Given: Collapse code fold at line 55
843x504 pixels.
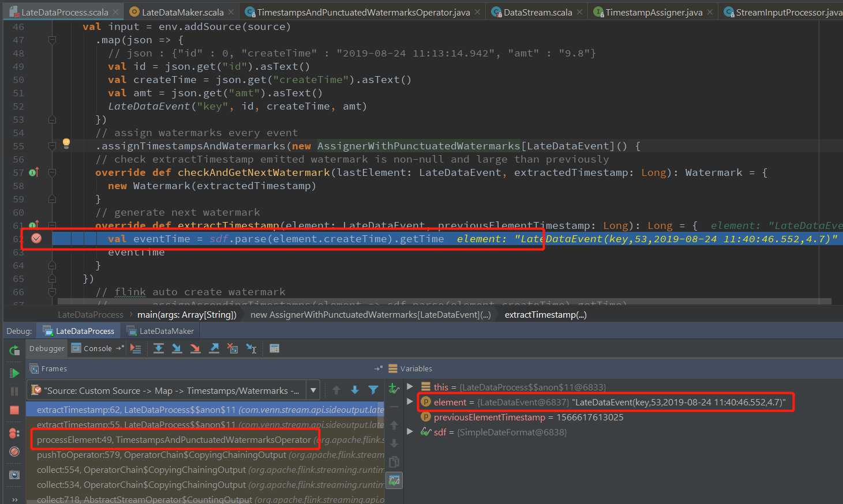Looking at the screenshot, I should pyautogui.click(x=52, y=146).
